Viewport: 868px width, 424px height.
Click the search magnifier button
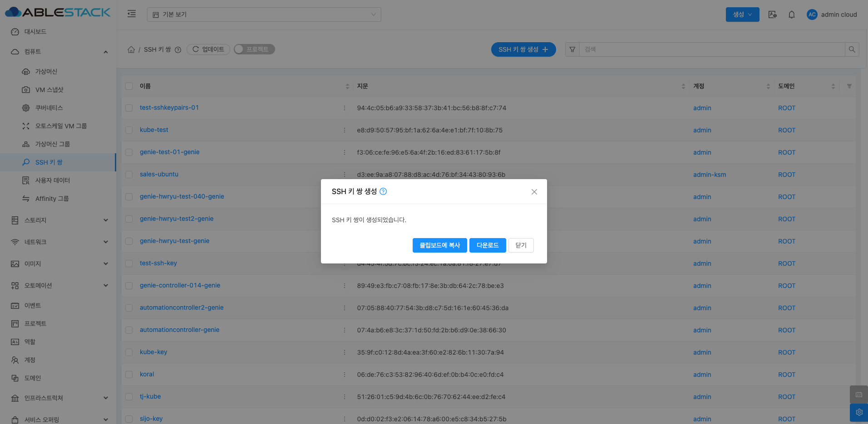852,49
